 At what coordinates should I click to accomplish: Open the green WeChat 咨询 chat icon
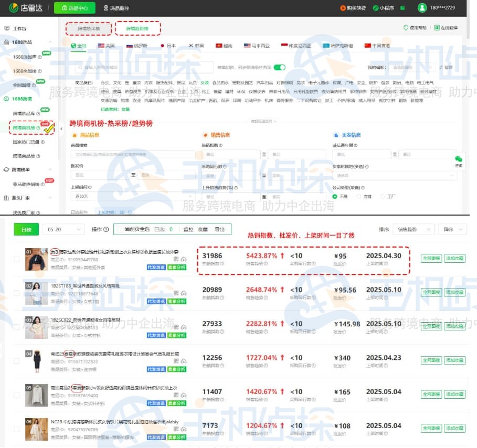click(459, 159)
